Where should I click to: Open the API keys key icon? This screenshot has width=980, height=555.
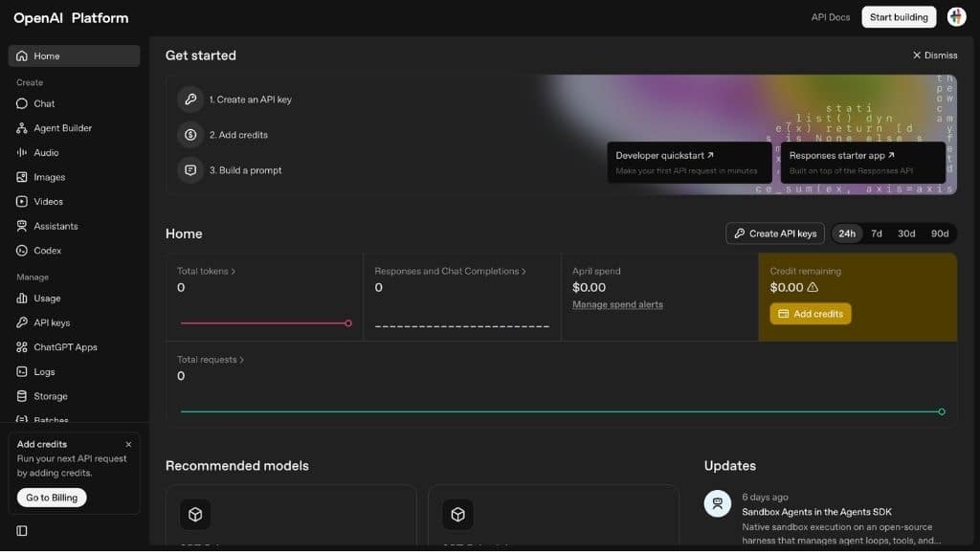(22, 322)
